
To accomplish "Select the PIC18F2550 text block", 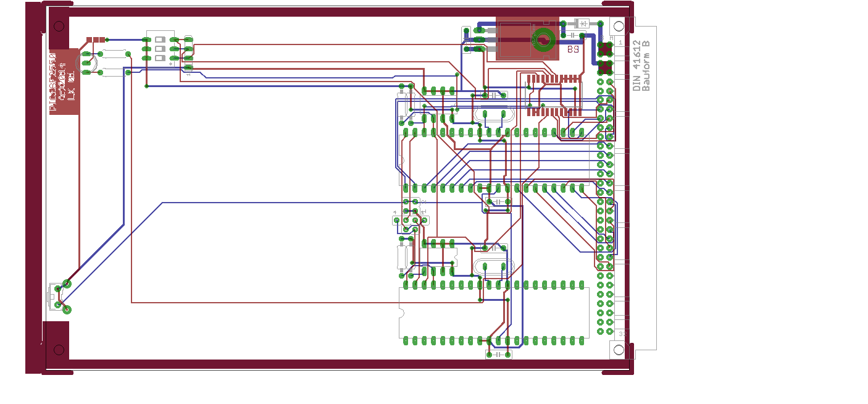I will pos(64,82).
